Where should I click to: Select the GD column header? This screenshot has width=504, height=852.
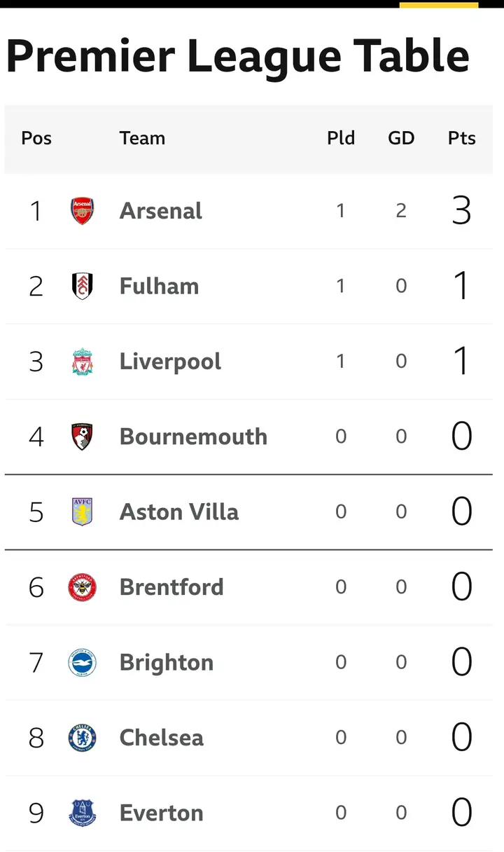click(401, 138)
